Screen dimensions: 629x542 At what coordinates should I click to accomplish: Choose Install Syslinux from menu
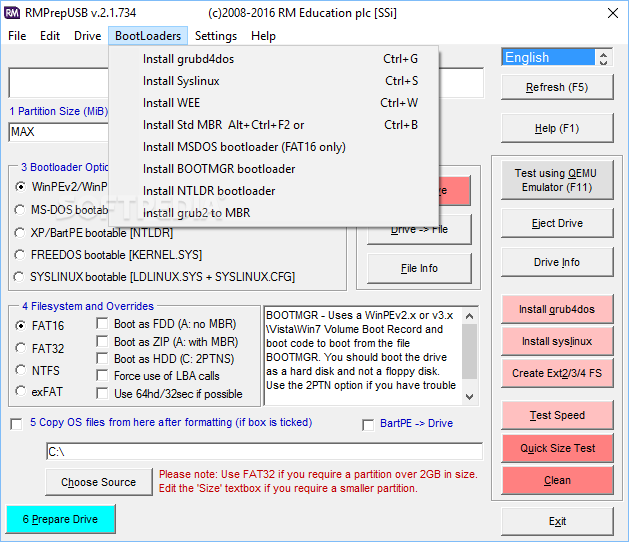[274, 81]
